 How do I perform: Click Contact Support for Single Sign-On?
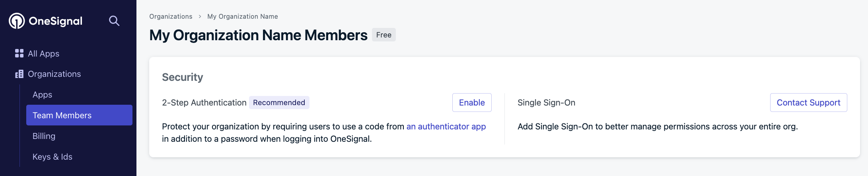(808, 102)
